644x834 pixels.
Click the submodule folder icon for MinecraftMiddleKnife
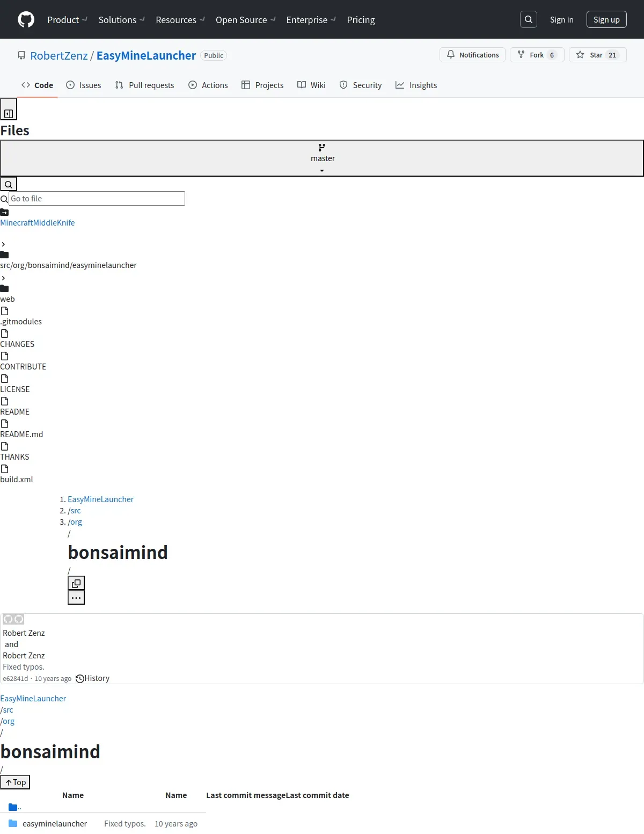pos(4,212)
